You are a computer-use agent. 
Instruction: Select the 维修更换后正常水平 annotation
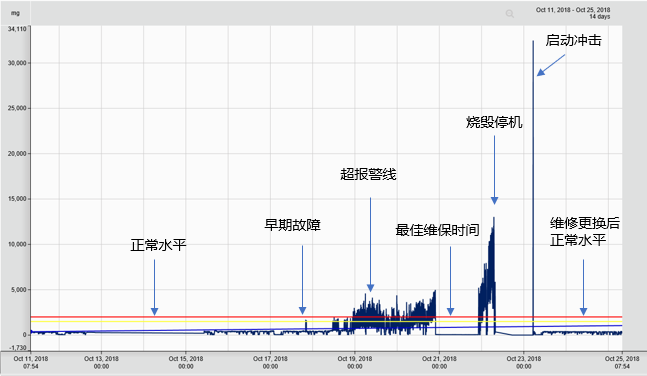point(585,232)
